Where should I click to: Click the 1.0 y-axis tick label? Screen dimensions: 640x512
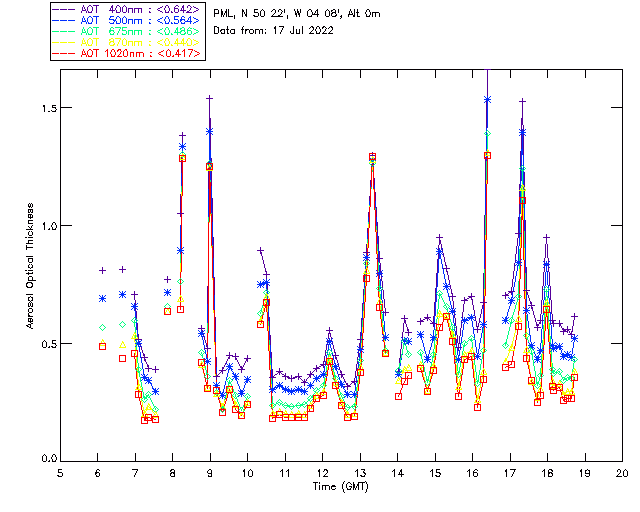tap(49, 226)
